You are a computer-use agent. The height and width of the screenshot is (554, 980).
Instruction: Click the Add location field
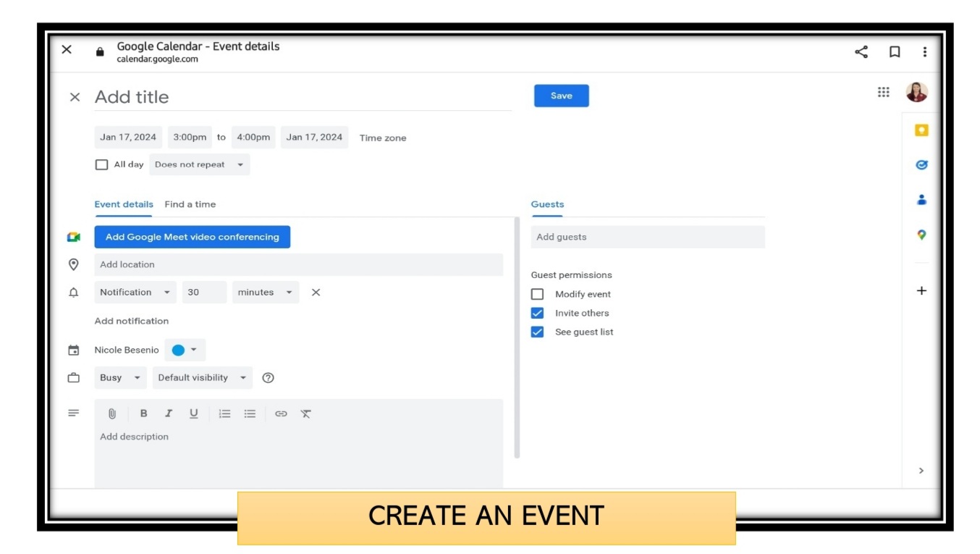click(298, 265)
